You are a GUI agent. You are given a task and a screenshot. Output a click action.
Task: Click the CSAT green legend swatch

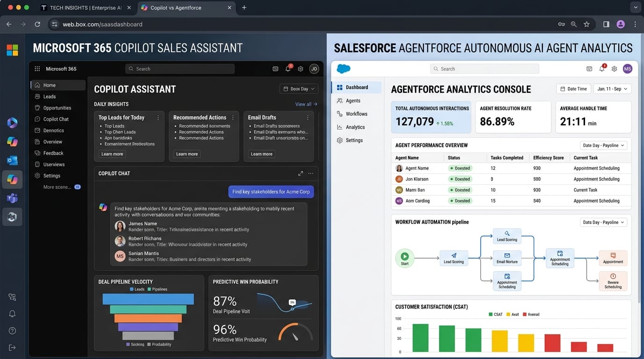[490, 315]
